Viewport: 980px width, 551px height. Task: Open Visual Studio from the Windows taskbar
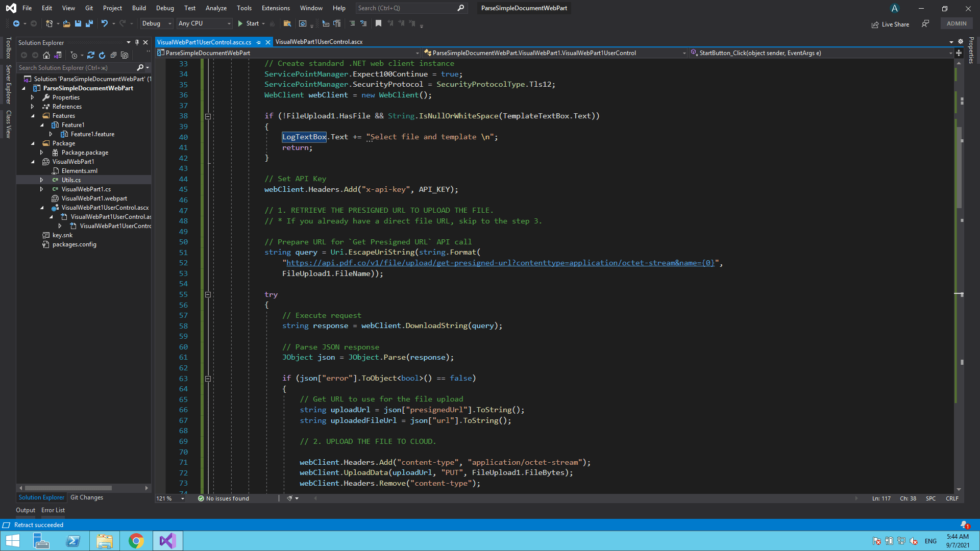(x=167, y=541)
